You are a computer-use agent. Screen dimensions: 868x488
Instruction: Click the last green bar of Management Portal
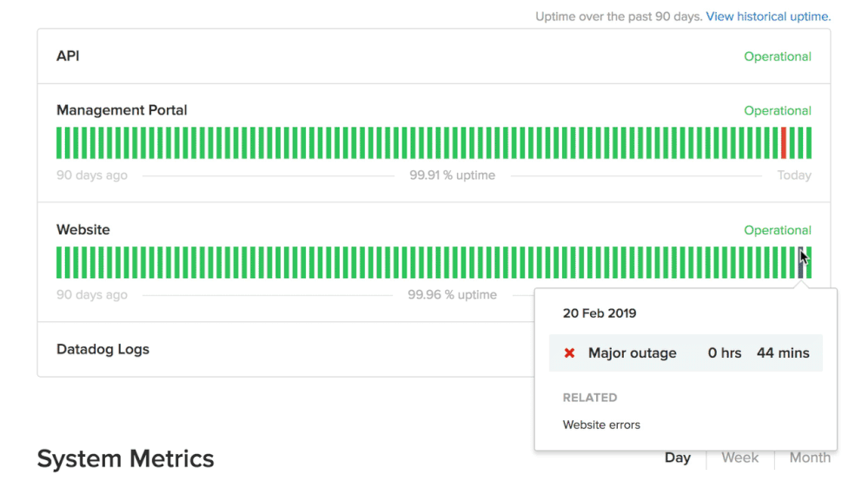[809, 142]
